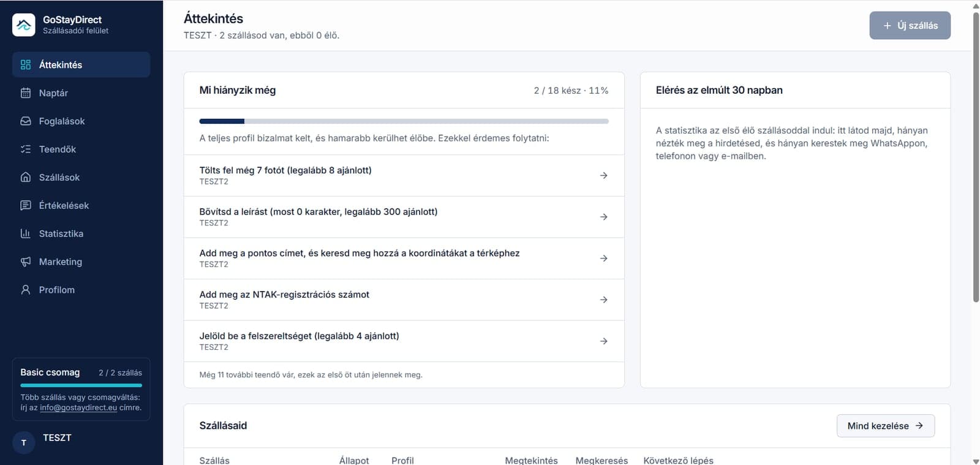The width and height of the screenshot is (980, 465).
Task: Open the Értékelések reviews icon
Action: click(x=26, y=206)
